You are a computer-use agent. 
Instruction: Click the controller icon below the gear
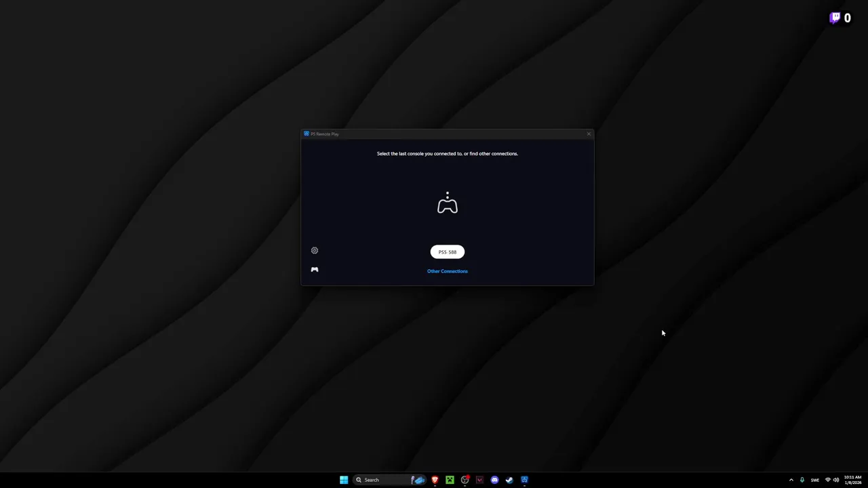315,270
